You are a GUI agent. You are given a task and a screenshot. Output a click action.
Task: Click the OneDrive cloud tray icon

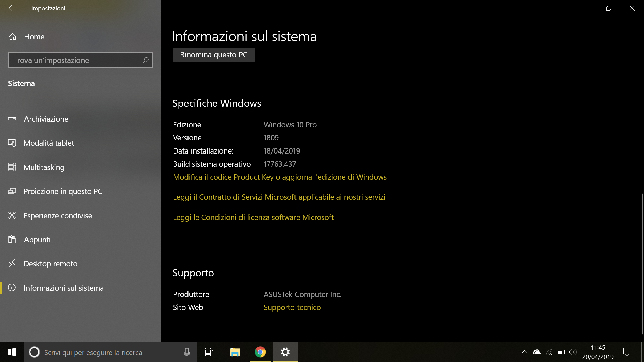537,352
